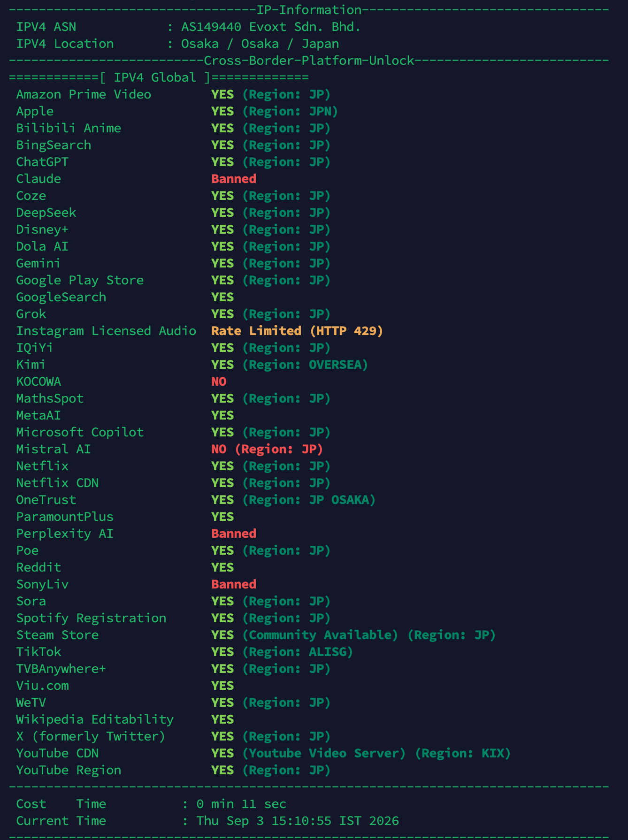Click the red NO next to KOCOWA
The width and height of the screenshot is (628, 840).
pyautogui.click(x=219, y=382)
